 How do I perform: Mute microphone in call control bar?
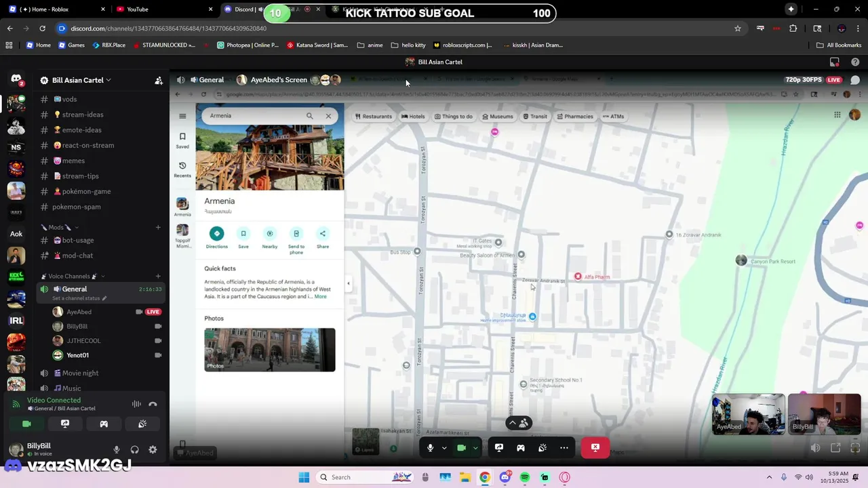(430, 447)
